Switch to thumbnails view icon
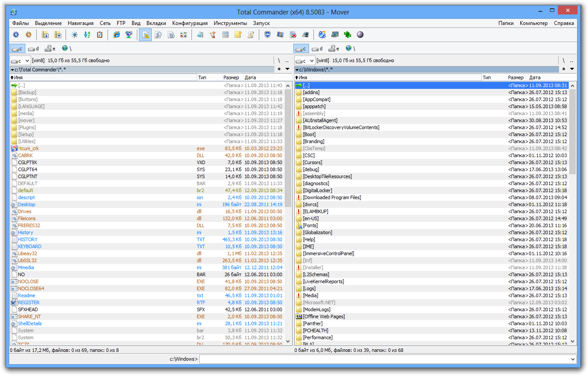 pos(184,35)
